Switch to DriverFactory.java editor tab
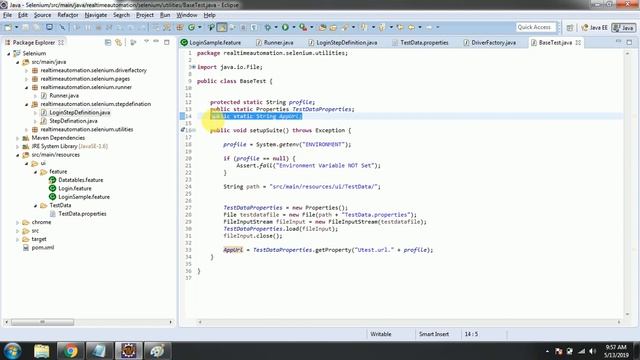Image resolution: width=640 pixels, height=360 pixels. [x=489, y=42]
